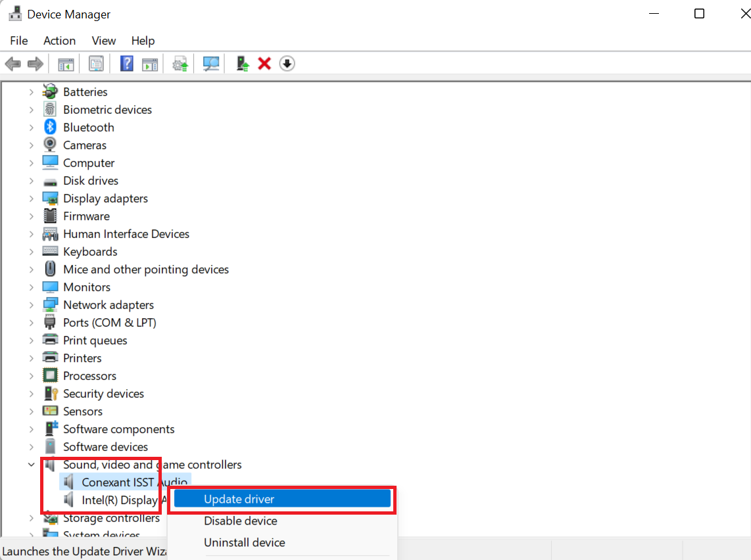Expand the Disk drives chevron
The width and height of the screenshot is (751, 560).
(x=31, y=181)
